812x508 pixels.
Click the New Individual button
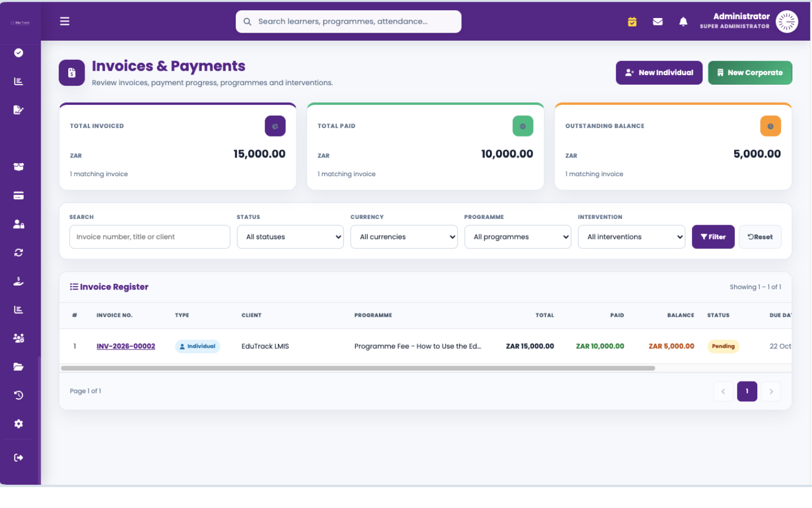click(x=659, y=73)
